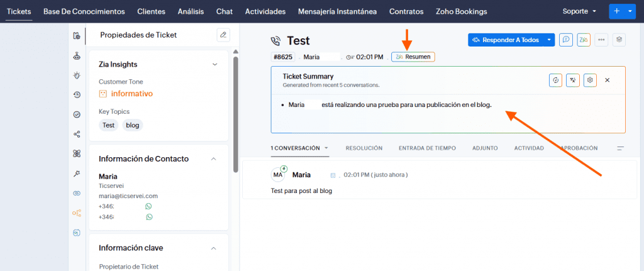The image size is (644, 271).
Task: Open the ticket history clock icon in sidebar
Action: point(77,95)
